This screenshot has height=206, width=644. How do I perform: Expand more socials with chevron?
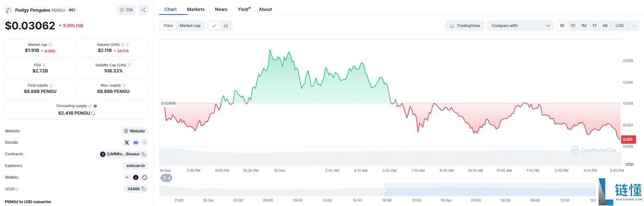click(x=144, y=142)
